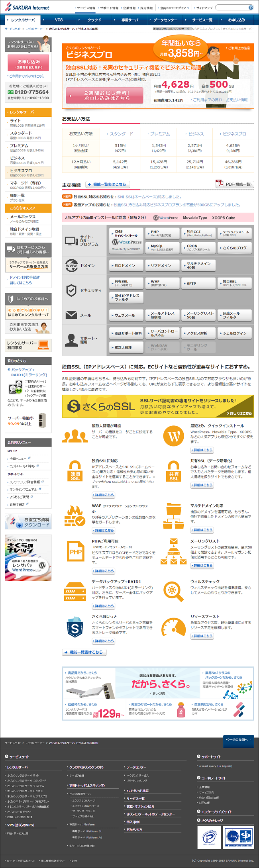
Task: Open 個人情報保護ポリシー in footer
Action: pyautogui.click(x=53, y=861)
